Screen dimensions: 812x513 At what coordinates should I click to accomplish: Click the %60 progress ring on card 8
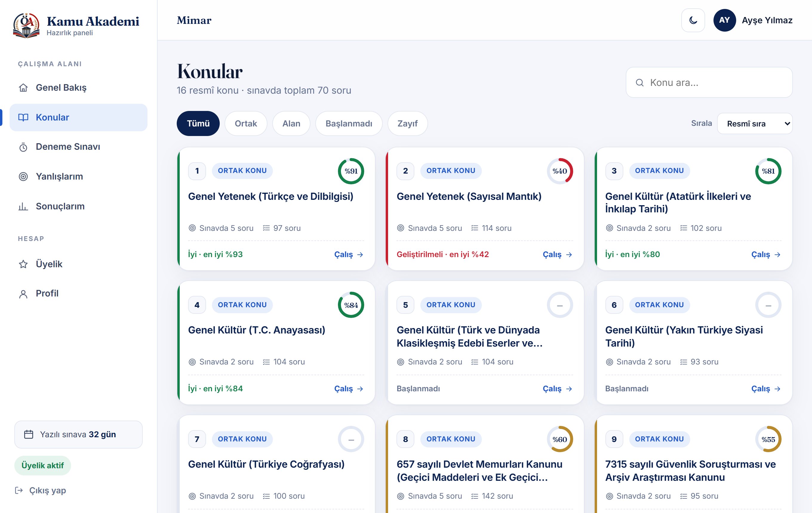coord(560,439)
